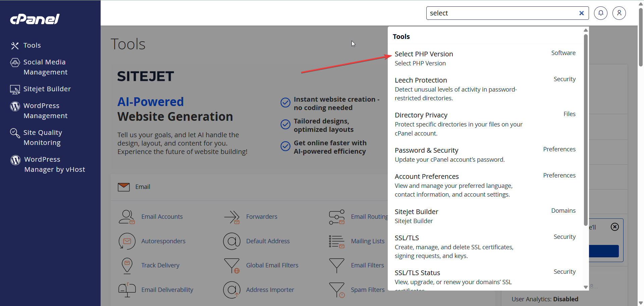Click the WordPress Manager by vHost icon

15,160
